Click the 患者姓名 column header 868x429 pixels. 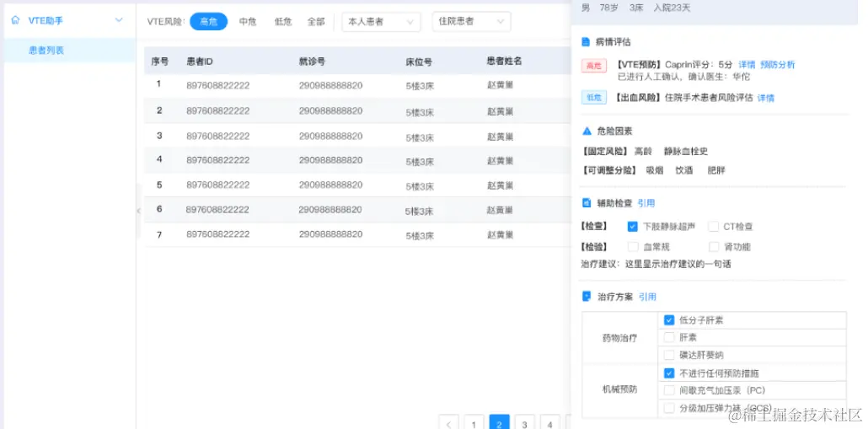pyautogui.click(x=504, y=61)
